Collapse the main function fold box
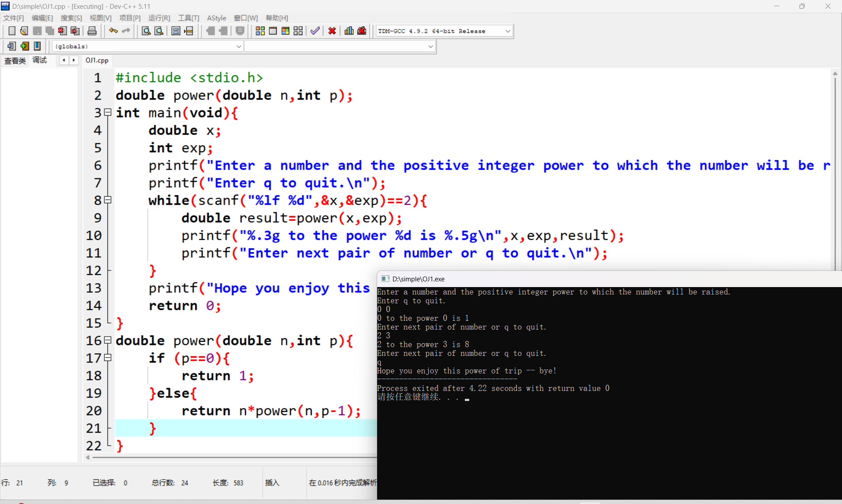 pyautogui.click(x=108, y=112)
